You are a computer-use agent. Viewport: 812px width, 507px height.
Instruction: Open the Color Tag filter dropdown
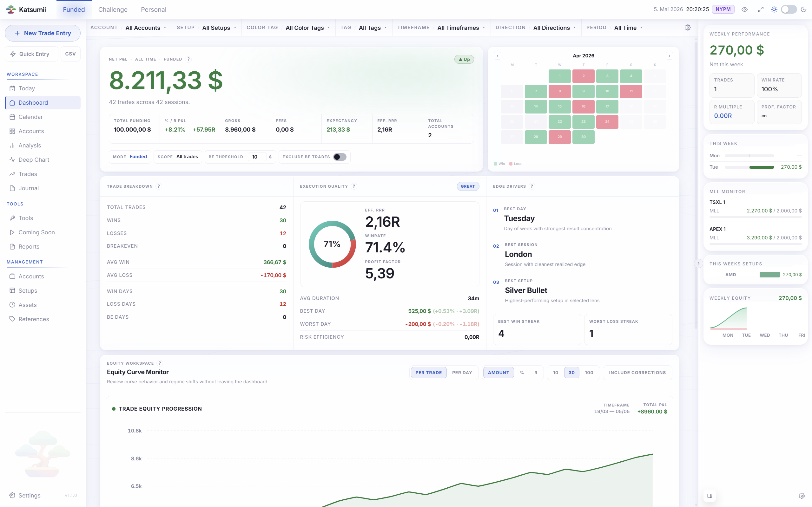click(x=288, y=28)
